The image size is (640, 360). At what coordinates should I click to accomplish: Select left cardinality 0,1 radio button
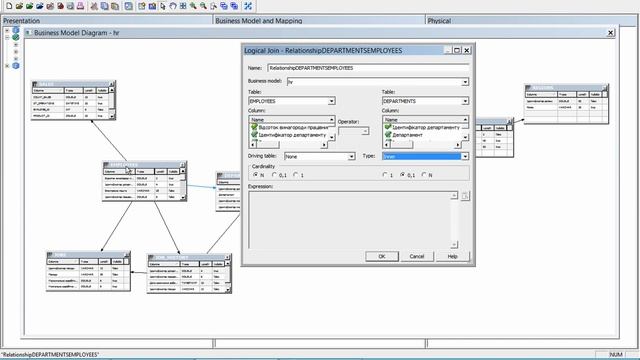[274, 175]
